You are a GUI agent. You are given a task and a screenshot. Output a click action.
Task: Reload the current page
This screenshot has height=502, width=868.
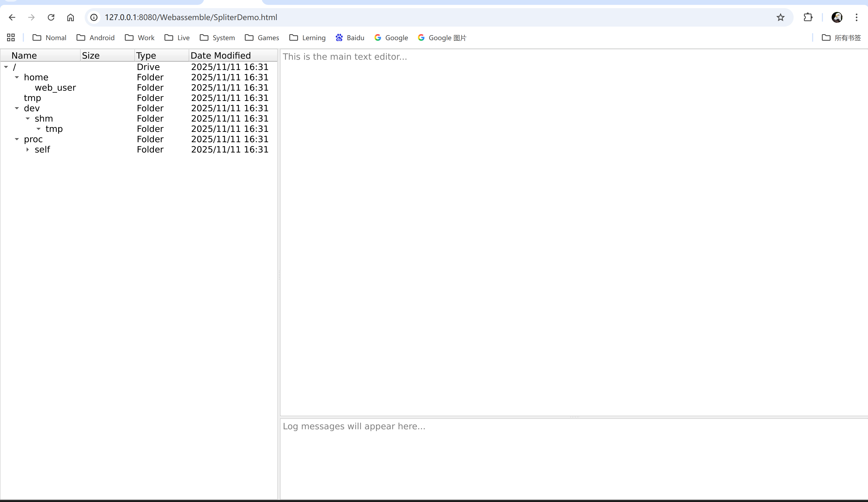(x=51, y=17)
